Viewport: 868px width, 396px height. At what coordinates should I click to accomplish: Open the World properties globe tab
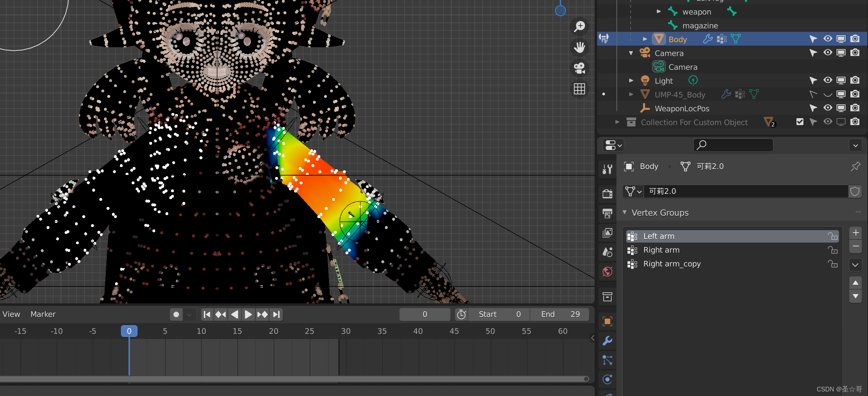tap(607, 272)
